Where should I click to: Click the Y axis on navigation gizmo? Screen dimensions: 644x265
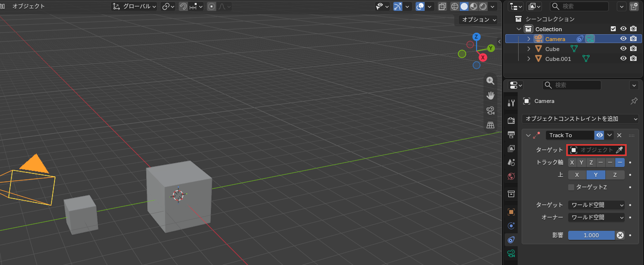coord(491,48)
